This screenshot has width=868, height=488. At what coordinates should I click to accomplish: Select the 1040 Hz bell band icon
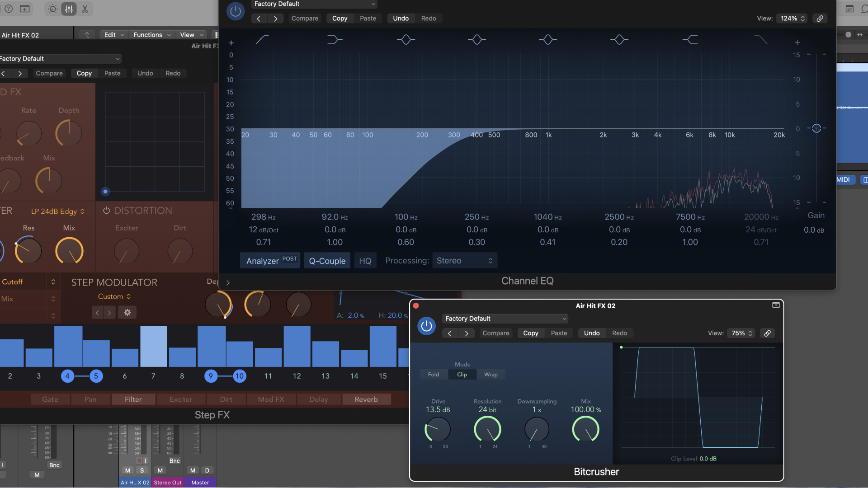coord(547,40)
